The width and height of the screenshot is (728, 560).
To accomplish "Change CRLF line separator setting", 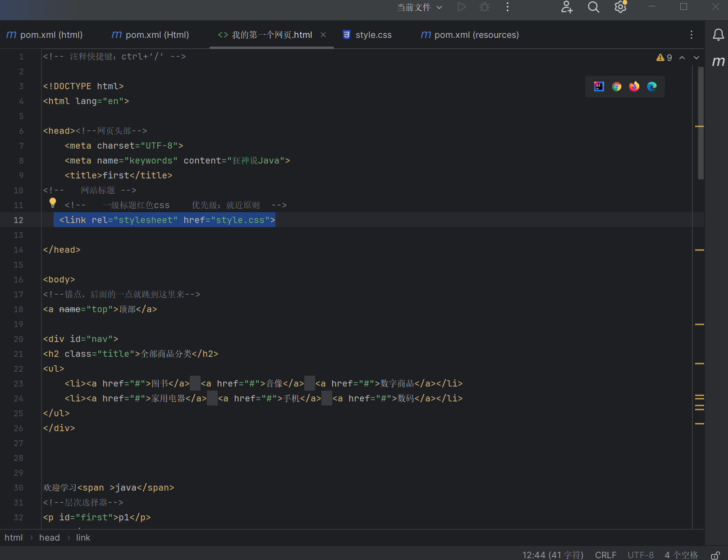I will [605, 555].
